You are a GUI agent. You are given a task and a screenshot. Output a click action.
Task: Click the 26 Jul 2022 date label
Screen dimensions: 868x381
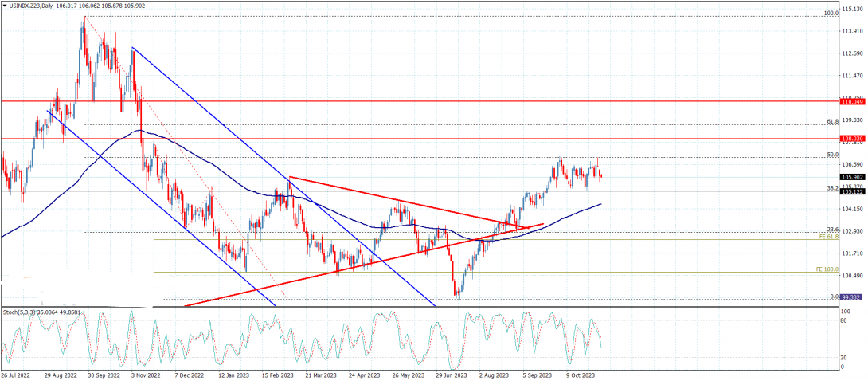click(x=15, y=375)
